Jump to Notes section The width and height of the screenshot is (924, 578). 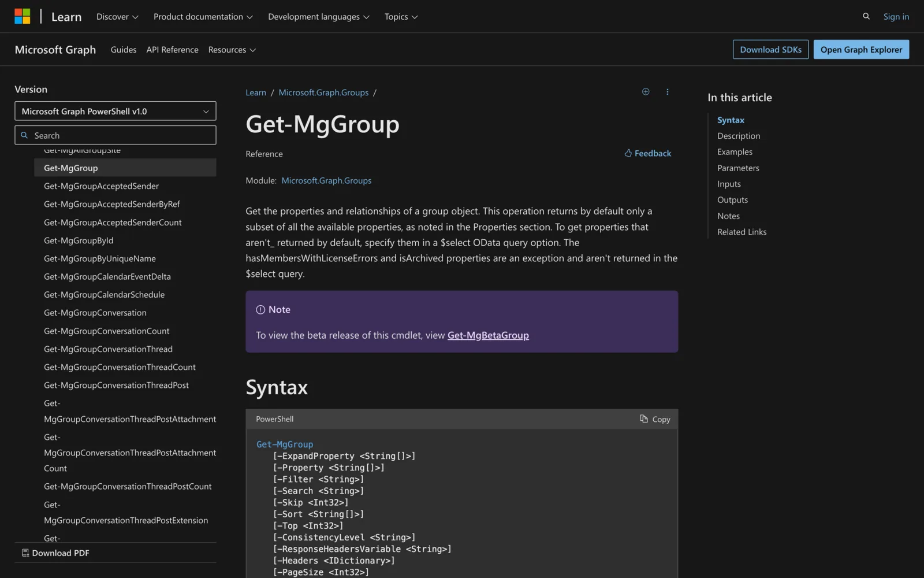[728, 216]
